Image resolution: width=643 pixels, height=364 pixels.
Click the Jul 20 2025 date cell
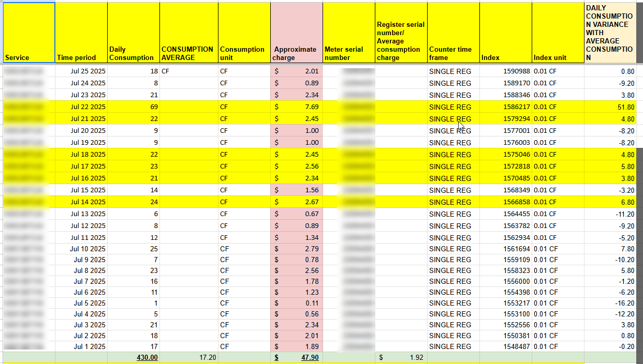(x=81, y=131)
